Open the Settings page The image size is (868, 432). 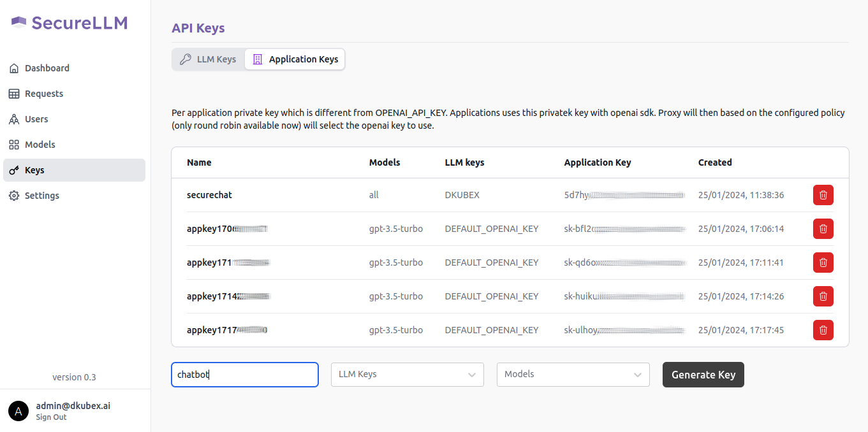click(41, 196)
